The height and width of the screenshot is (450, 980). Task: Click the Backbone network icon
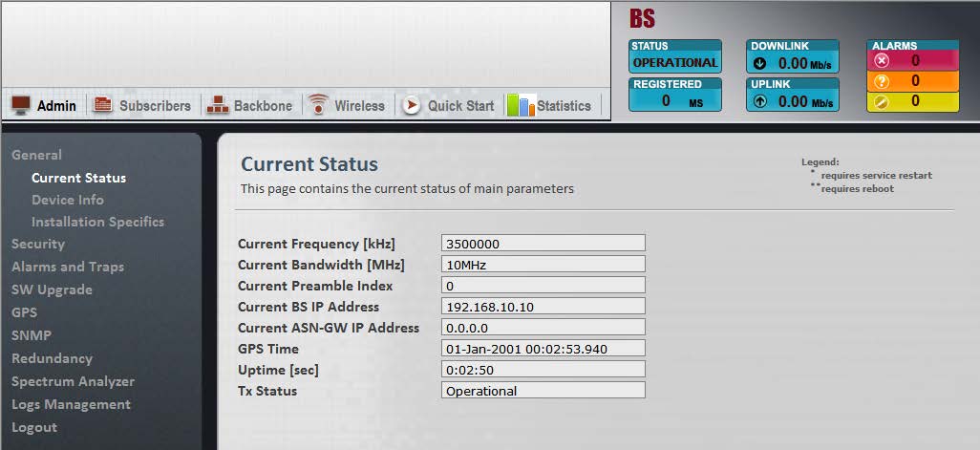[x=218, y=105]
